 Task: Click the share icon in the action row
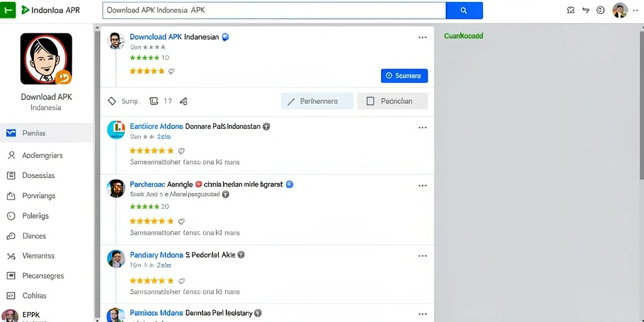(x=184, y=101)
